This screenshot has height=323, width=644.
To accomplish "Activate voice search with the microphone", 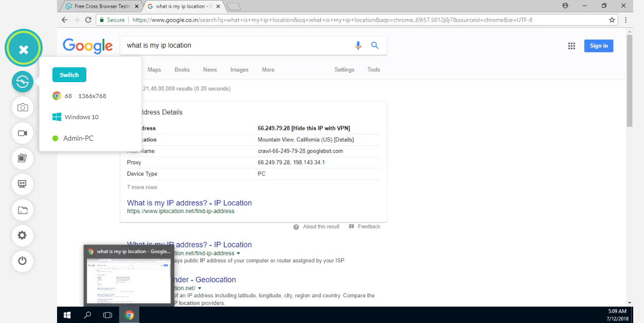I will pos(358,45).
